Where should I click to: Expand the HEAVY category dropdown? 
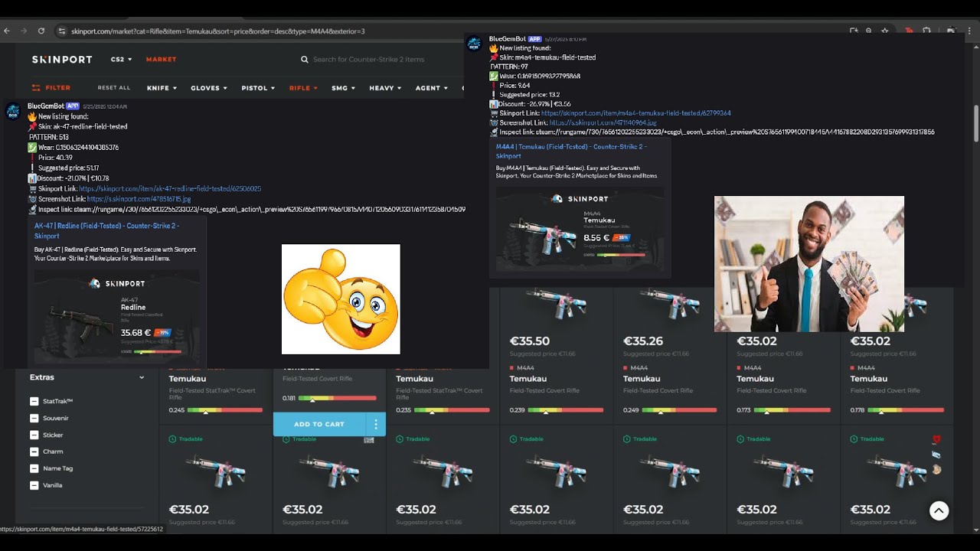pyautogui.click(x=386, y=88)
